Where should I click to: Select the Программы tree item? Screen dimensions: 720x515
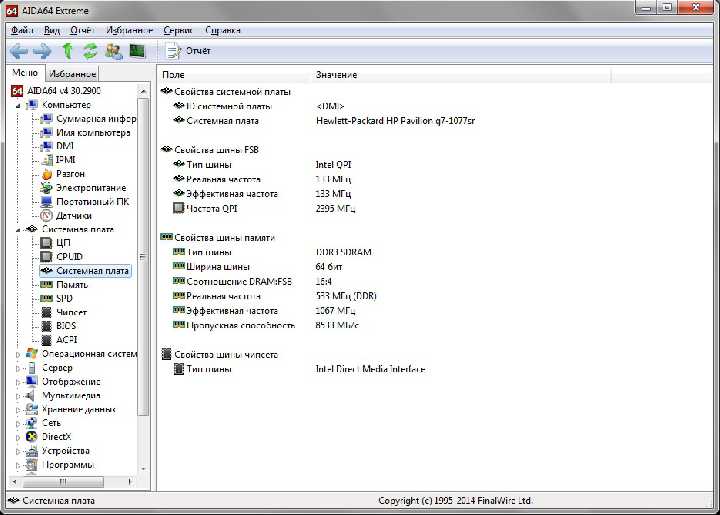point(68,465)
